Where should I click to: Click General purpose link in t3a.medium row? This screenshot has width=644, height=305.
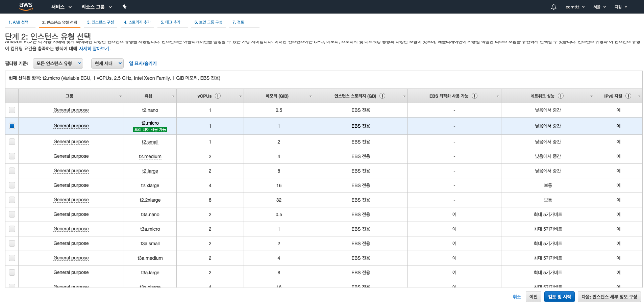pos(71,258)
